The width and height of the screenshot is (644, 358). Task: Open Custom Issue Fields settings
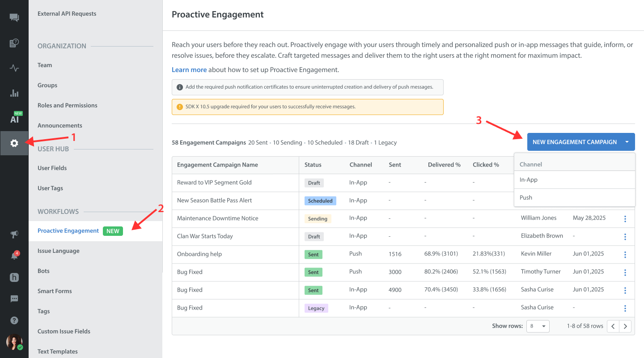pos(64,332)
